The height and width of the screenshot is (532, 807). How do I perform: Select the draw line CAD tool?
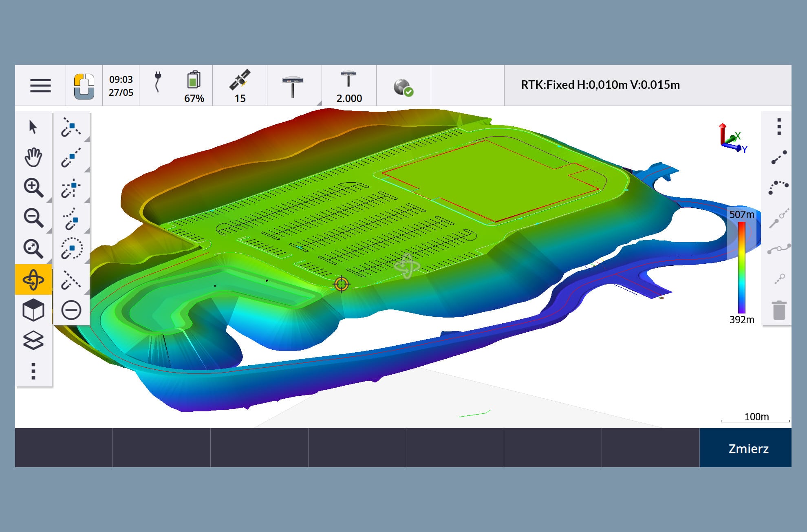coord(779,157)
